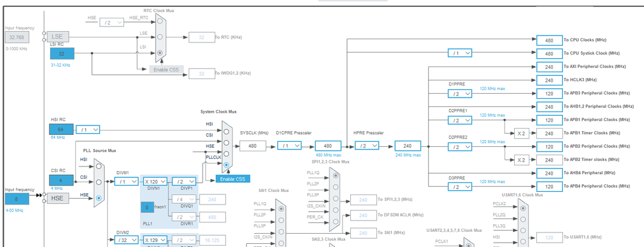Select PLL2P radio in SPI1,2,3 Clock Mux

pyautogui.click(x=336, y=187)
